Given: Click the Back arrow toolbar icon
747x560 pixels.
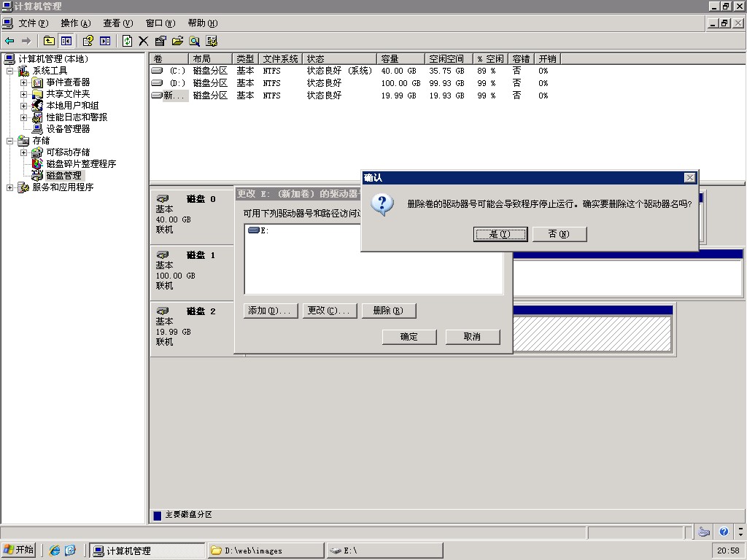Looking at the screenshot, I should pyautogui.click(x=9, y=41).
